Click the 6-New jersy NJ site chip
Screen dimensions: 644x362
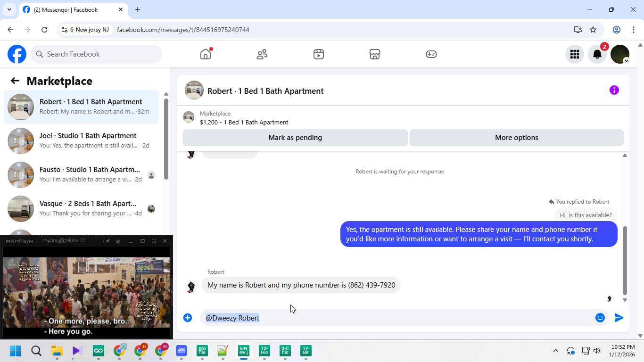pyautogui.click(x=85, y=30)
